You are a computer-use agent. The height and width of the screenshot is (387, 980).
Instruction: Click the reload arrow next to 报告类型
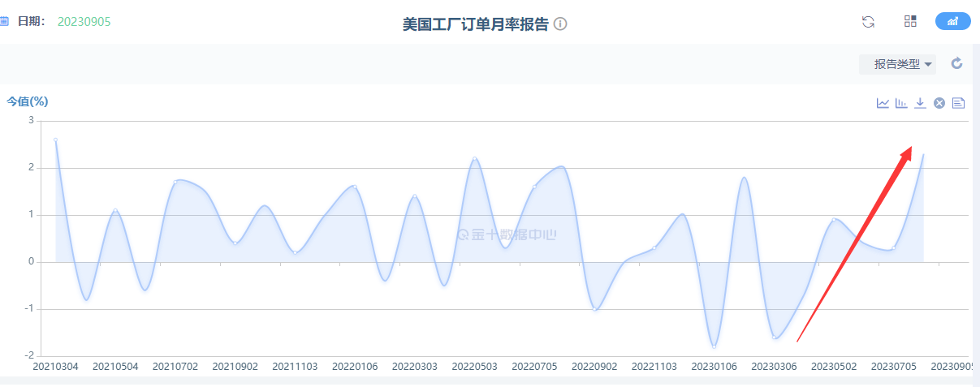956,63
